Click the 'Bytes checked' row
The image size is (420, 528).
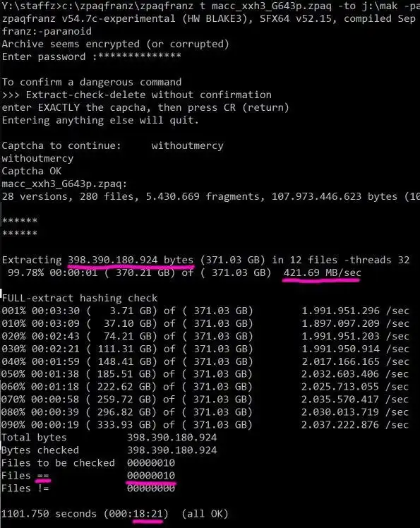(x=109, y=450)
